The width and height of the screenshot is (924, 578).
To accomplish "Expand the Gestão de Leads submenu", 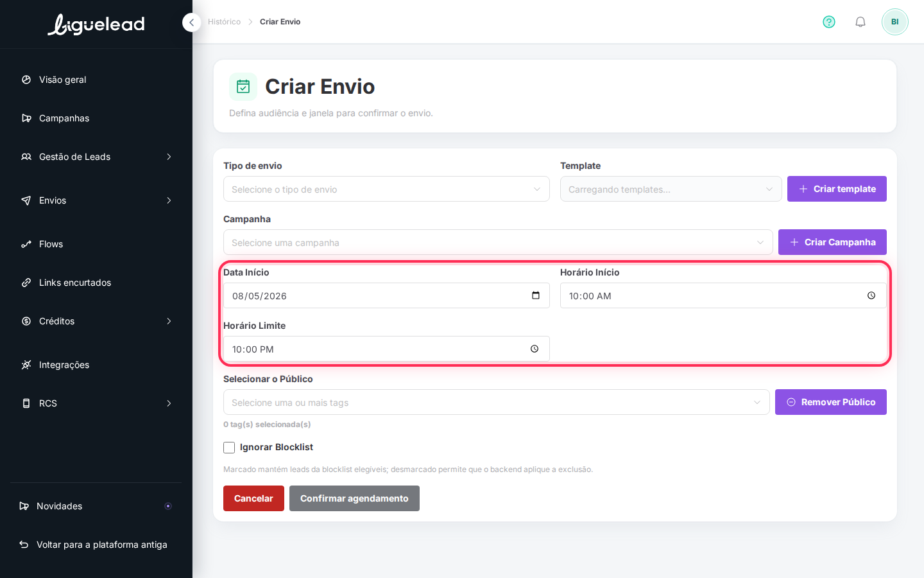I will pos(96,157).
